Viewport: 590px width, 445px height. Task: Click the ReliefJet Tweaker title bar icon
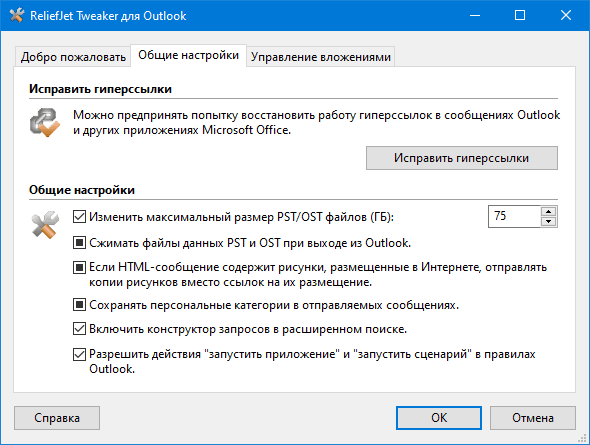[x=17, y=15]
